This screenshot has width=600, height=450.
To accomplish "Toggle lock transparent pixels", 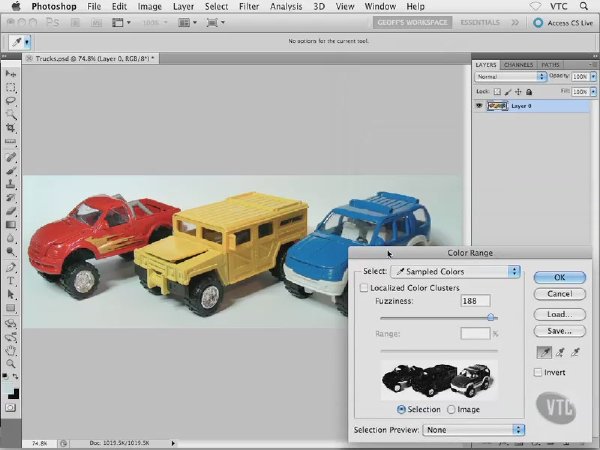I will [497, 92].
